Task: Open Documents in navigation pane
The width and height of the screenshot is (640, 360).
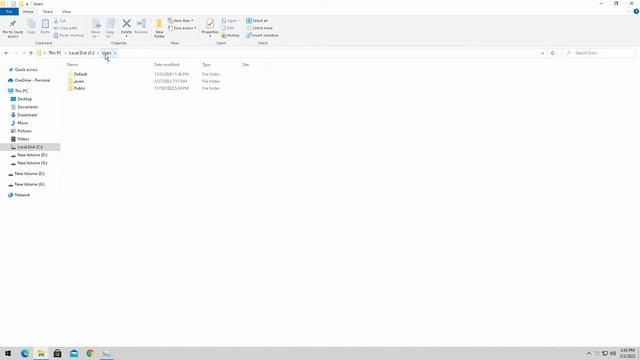Action: point(27,107)
